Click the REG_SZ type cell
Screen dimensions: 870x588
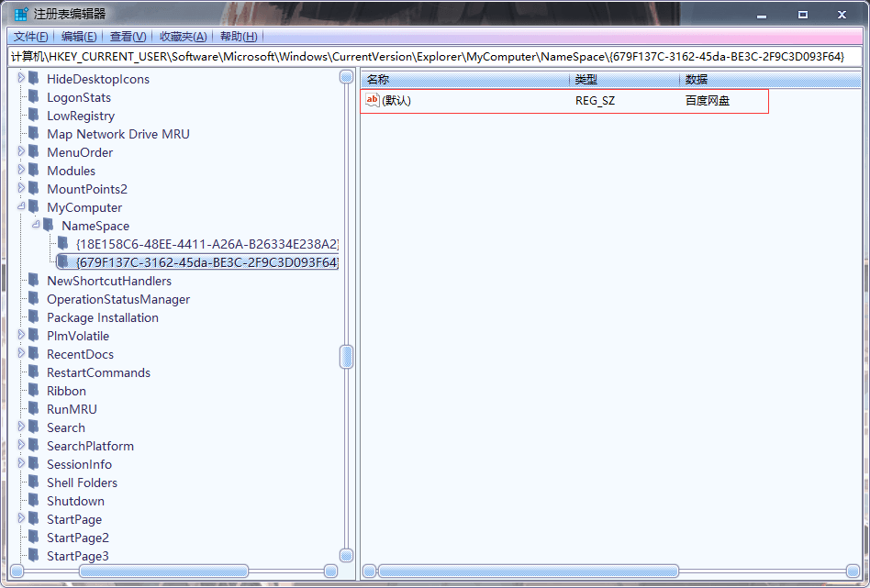(596, 100)
